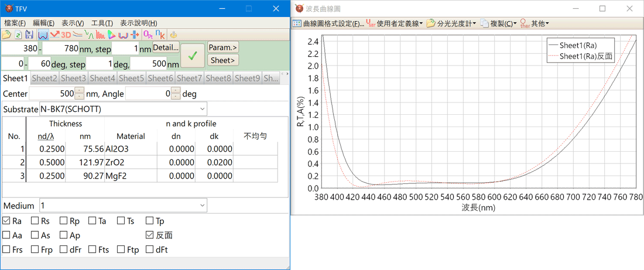Select the wavelength curve plot icon
Viewport: 644px width, 270px height.
[42, 35]
